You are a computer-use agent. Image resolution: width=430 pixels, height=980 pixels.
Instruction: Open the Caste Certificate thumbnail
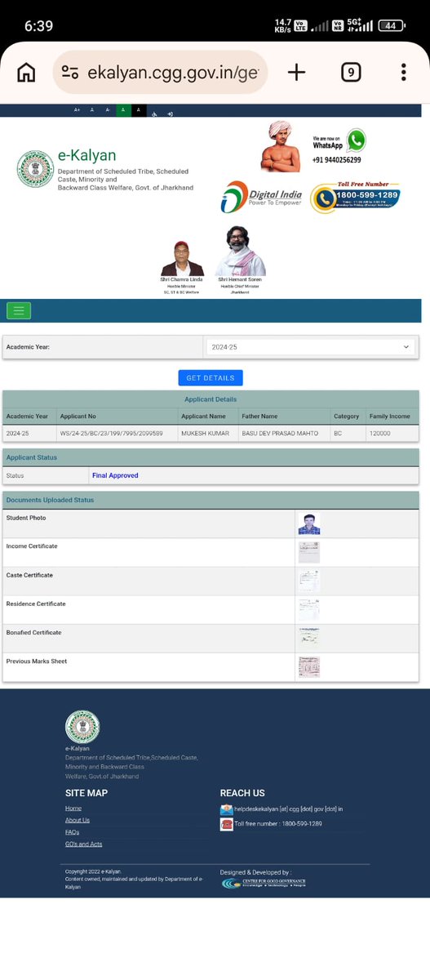[x=308, y=581]
